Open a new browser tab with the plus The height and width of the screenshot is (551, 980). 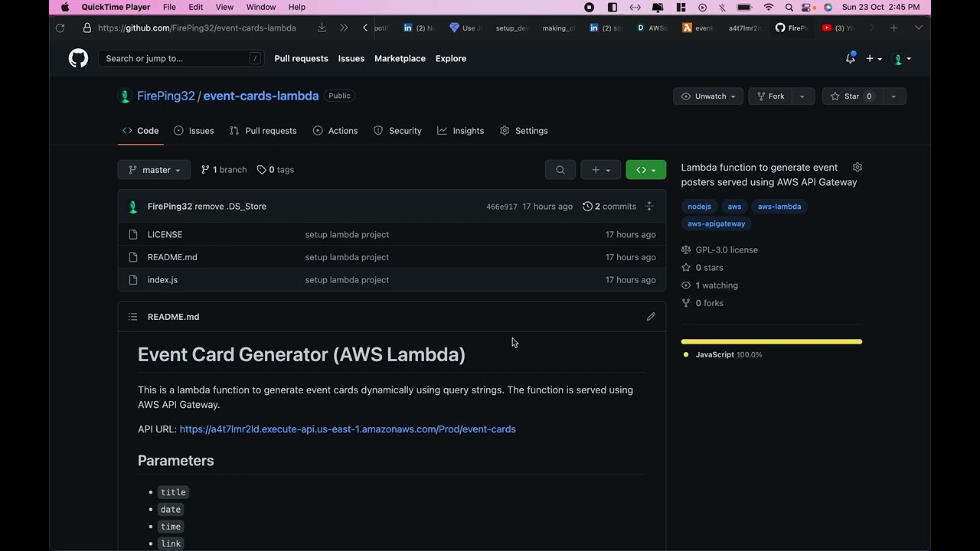[x=893, y=28]
